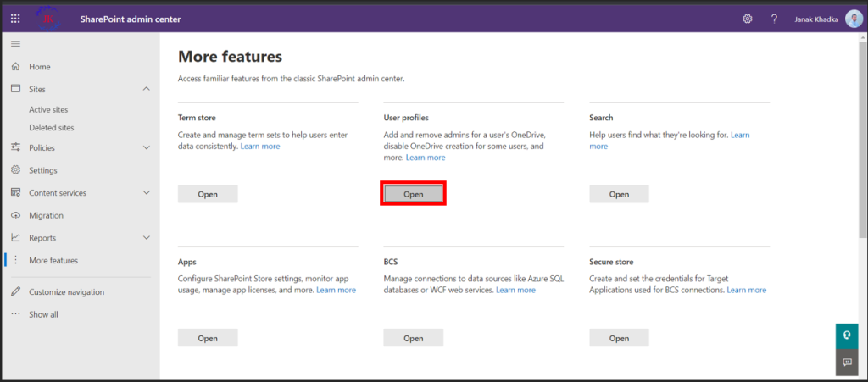Click the Sites icon in sidebar
This screenshot has height=382, width=868.
pyautogui.click(x=15, y=89)
